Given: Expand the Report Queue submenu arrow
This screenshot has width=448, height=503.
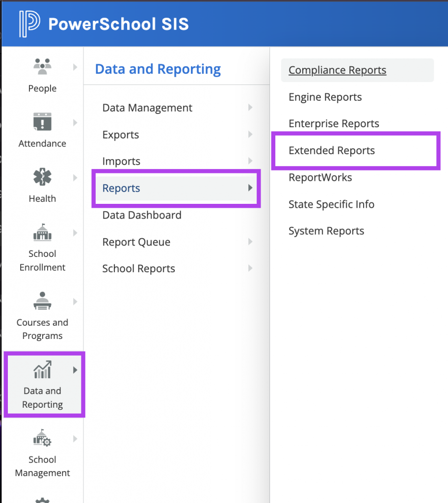Looking at the screenshot, I should point(250,242).
